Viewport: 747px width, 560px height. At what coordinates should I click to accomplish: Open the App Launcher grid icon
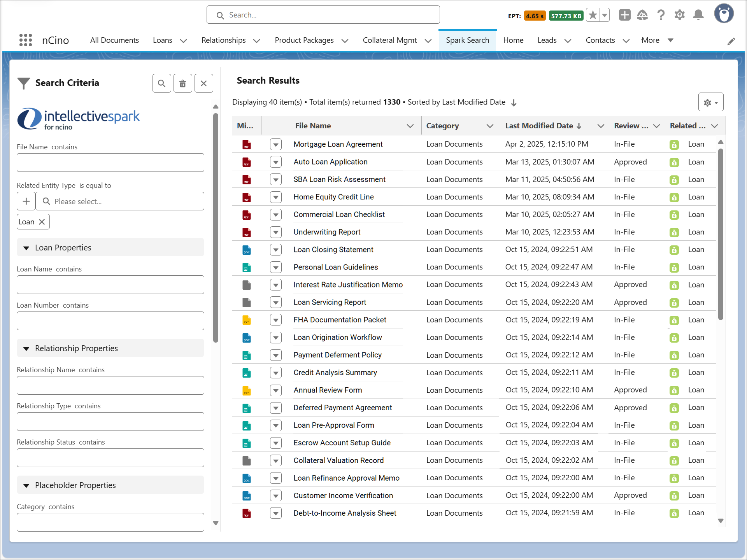coord(26,40)
